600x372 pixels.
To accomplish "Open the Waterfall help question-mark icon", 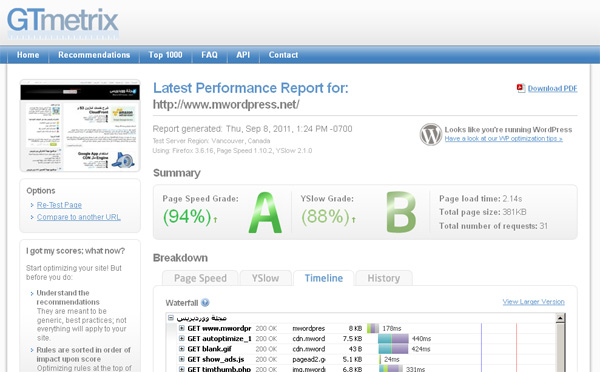I will pyautogui.click(x=205, y=303).
